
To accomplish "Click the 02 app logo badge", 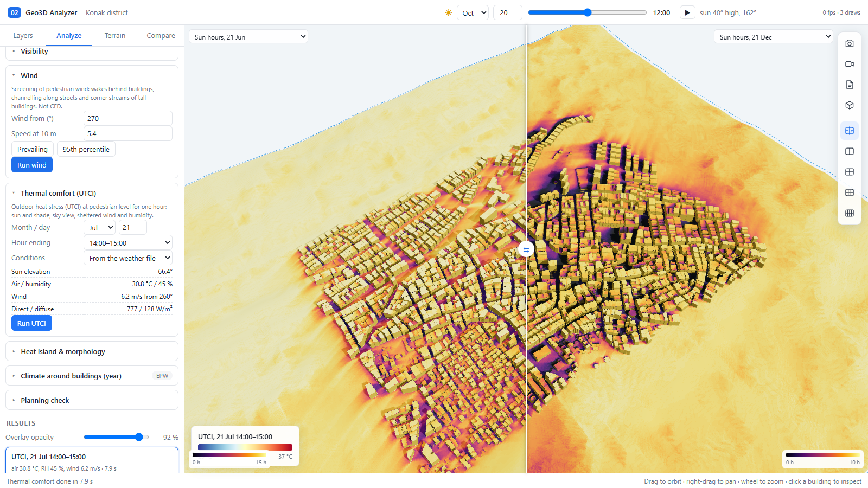I will (x=14, y=12).
